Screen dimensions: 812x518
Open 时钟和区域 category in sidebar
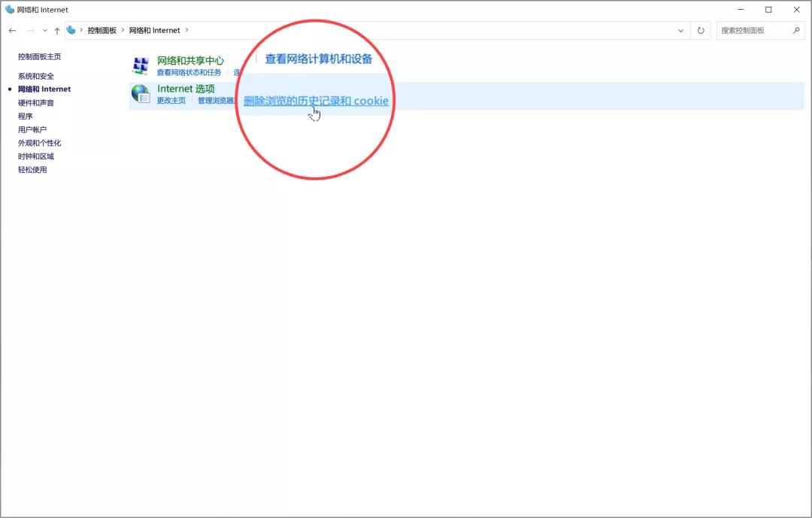click(x=36, y=156)
